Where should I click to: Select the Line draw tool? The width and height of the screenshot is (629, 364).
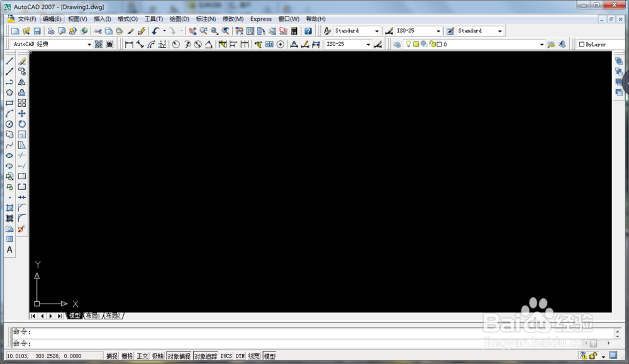[x=9, y=61]
